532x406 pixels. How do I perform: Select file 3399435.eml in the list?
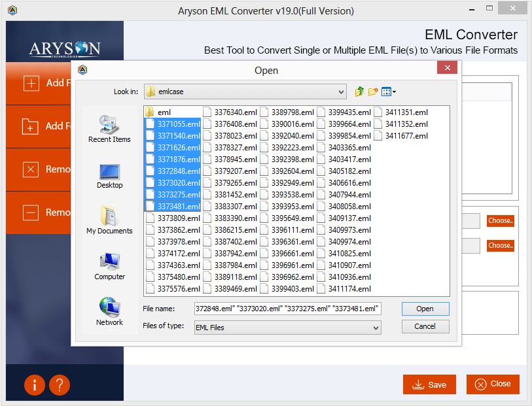tap(349, 112)
